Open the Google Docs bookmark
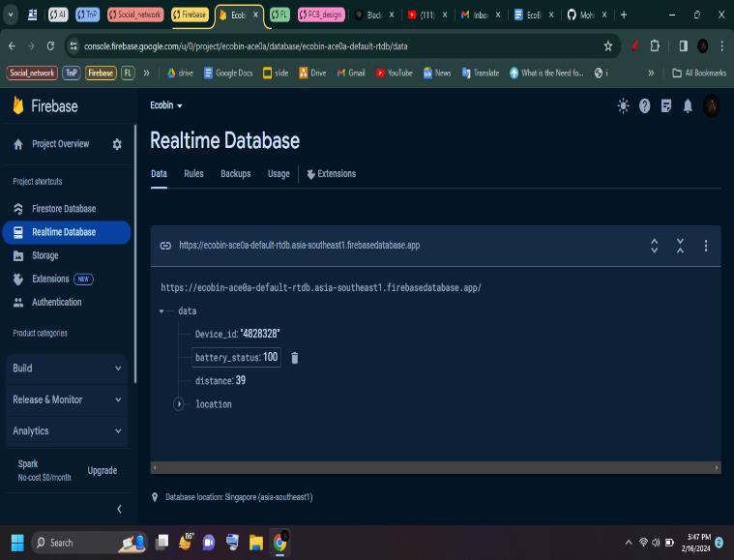Screen dimensions: 734x560 (x=228, y=74)
